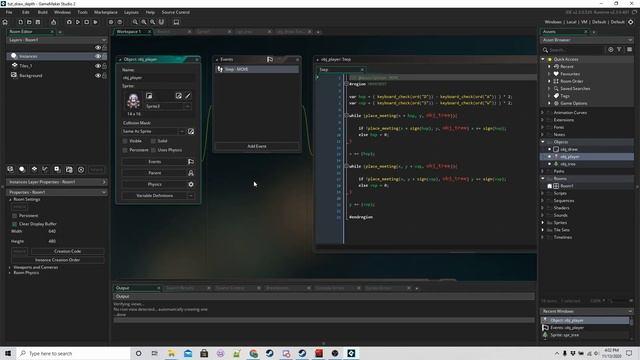The width and height of the screenshot is (640, 360).
Task: Collapse the Room Settings section
Action: point(10,200)
